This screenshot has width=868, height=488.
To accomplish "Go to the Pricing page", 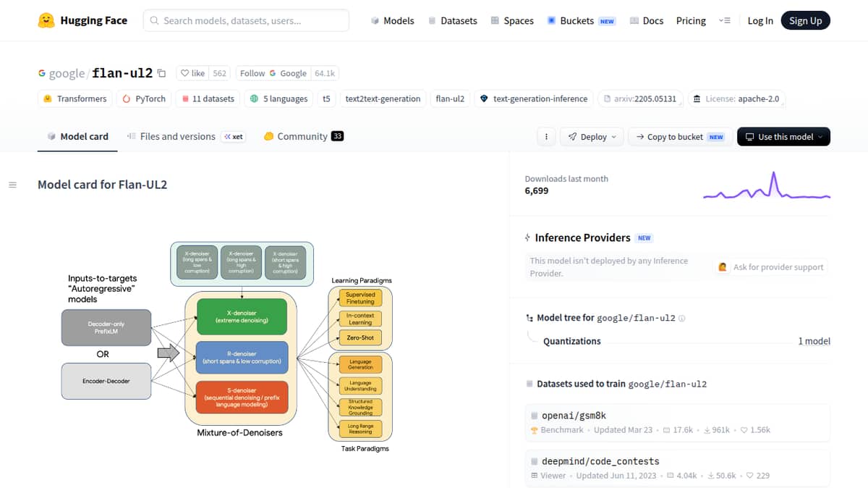I will tap(691, 20).
